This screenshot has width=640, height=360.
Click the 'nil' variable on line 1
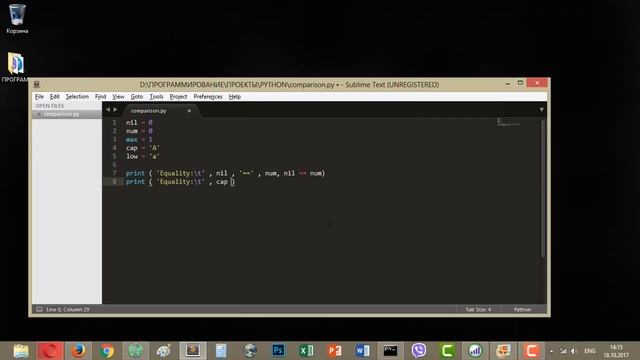click(131, 122)
